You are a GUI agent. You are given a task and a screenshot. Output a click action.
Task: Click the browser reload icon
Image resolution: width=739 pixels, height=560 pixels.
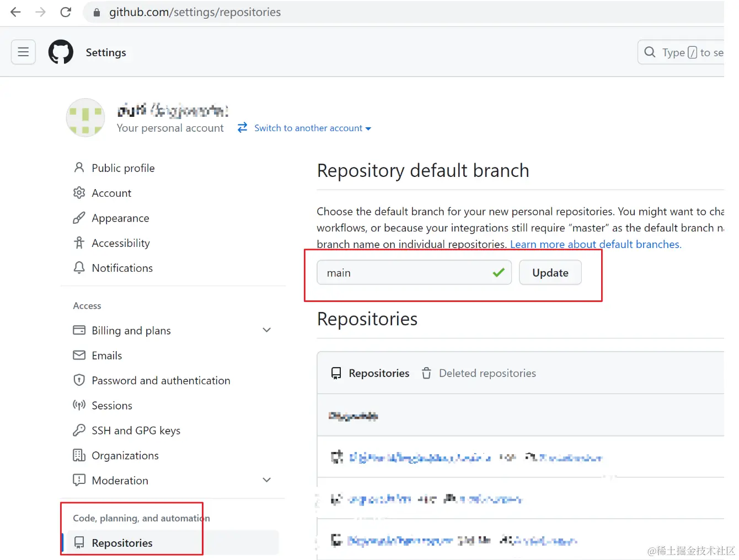tap(66, 12)
